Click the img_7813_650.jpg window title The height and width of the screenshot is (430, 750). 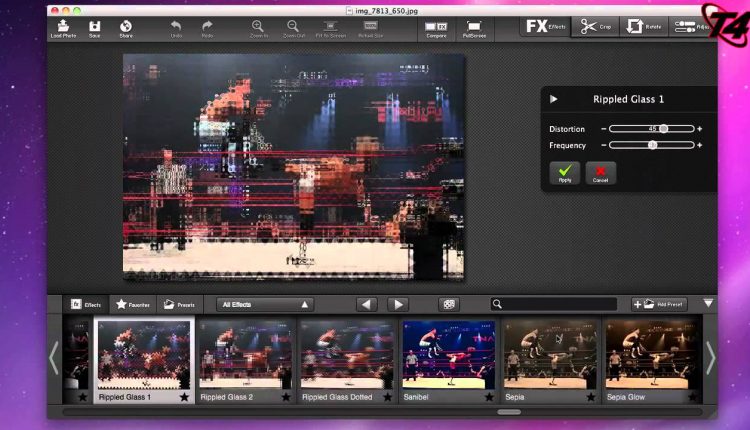point(386,11)
